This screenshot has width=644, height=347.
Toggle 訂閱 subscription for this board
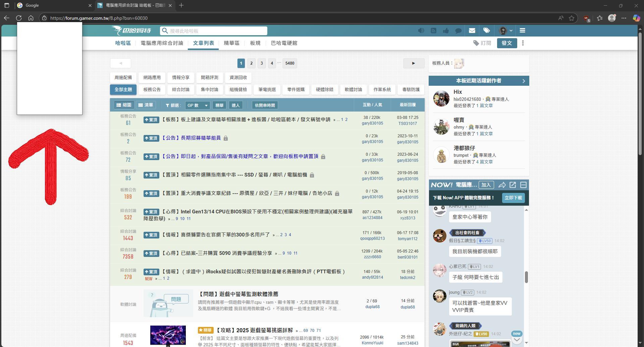[482, 43]
